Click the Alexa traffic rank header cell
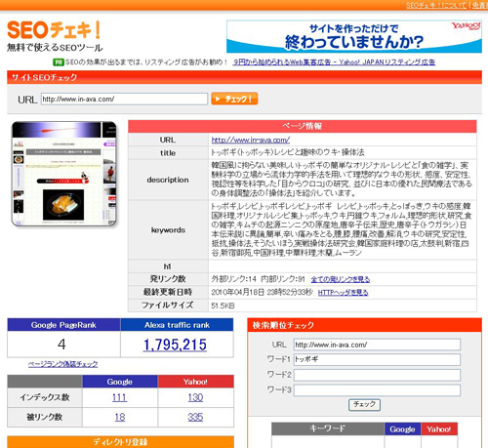 pyautogui.click(x=177, y=325)
